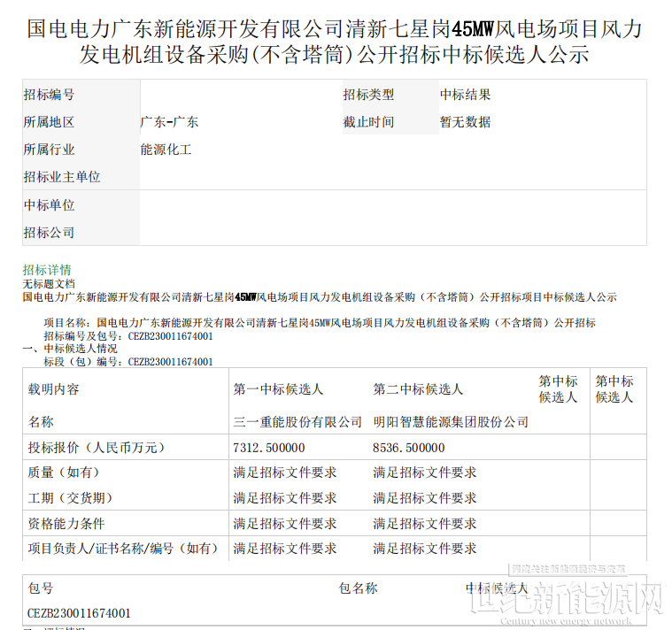The width and height of the screenshot is (672, 630).
Task: Select the 广东-广东 region value
Action: click(169, 122)
